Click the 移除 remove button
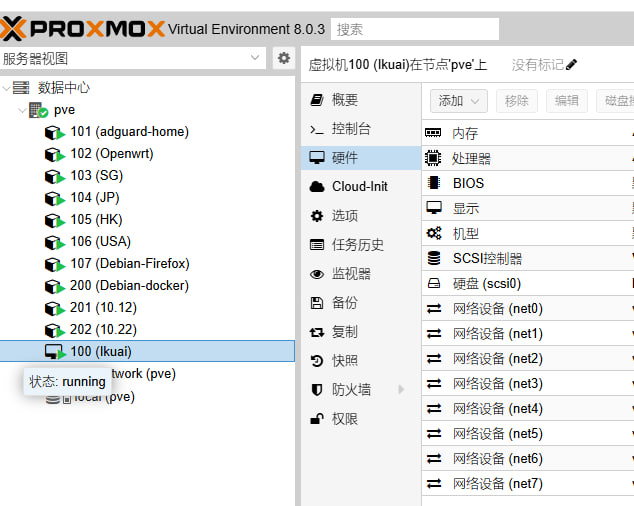Screen dimensions: 634x506 516,100
